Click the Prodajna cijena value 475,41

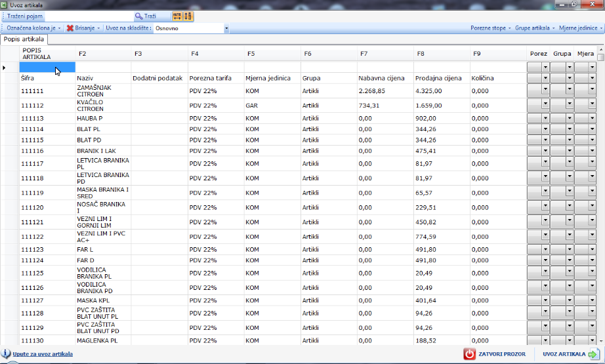(442, 151)
